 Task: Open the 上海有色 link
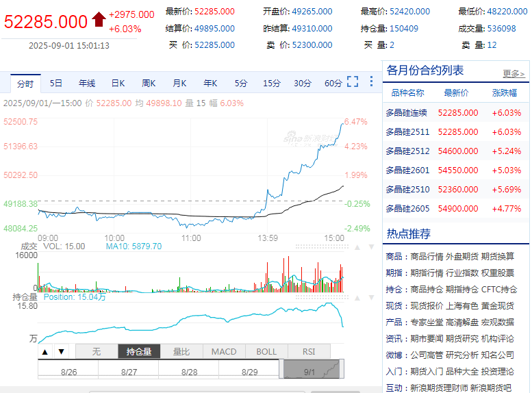tap(462, 306)
